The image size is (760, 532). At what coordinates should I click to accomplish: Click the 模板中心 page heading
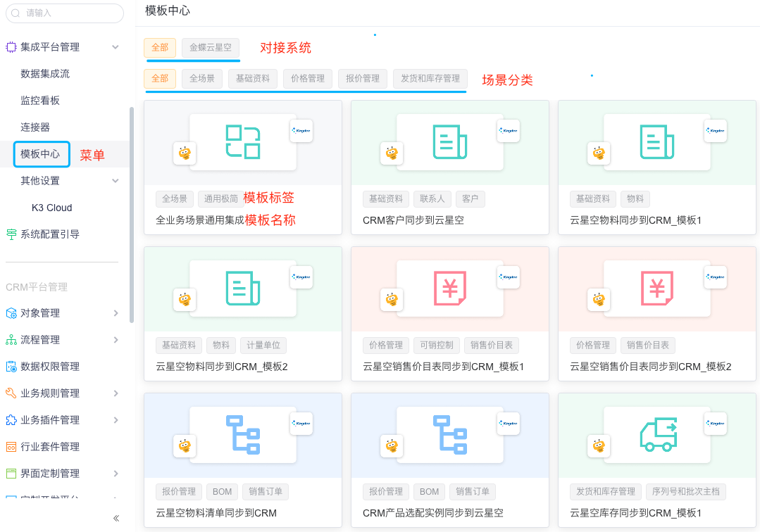click(x=168, y=11)
